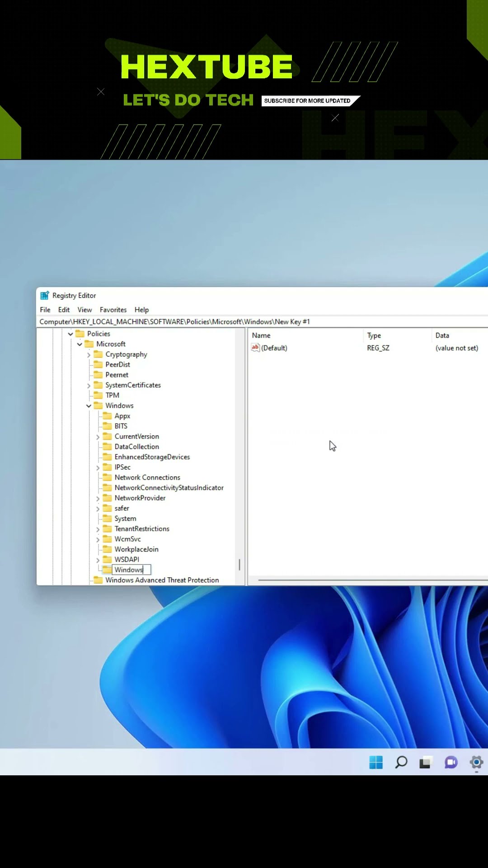Select the PeerDist folder icon
This screenshot has width=488, height=868.
(98, 364)
